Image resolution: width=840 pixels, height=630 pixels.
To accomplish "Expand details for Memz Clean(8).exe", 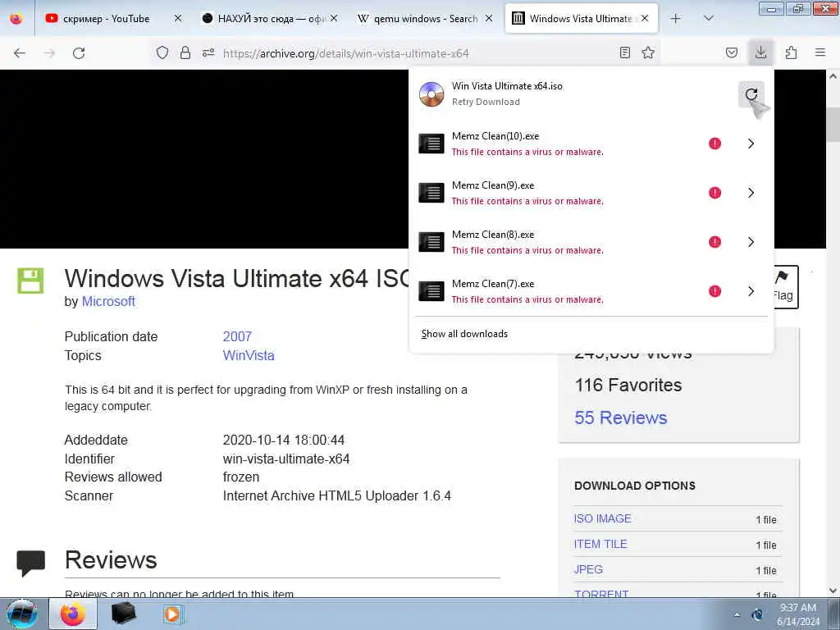I will [751, 242].
